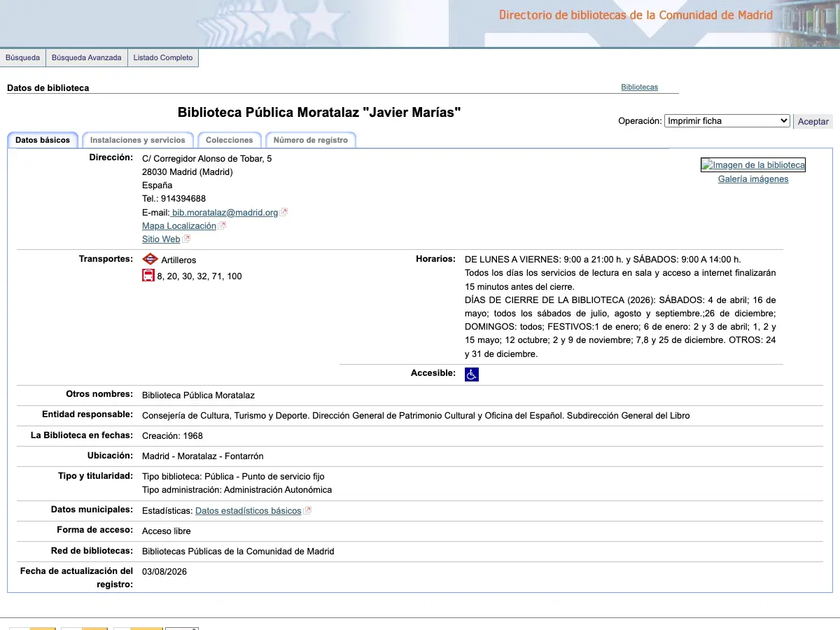Open the Sitio Web link
The width and height of the screenshot is (840, 630).
tap(161, 239)
